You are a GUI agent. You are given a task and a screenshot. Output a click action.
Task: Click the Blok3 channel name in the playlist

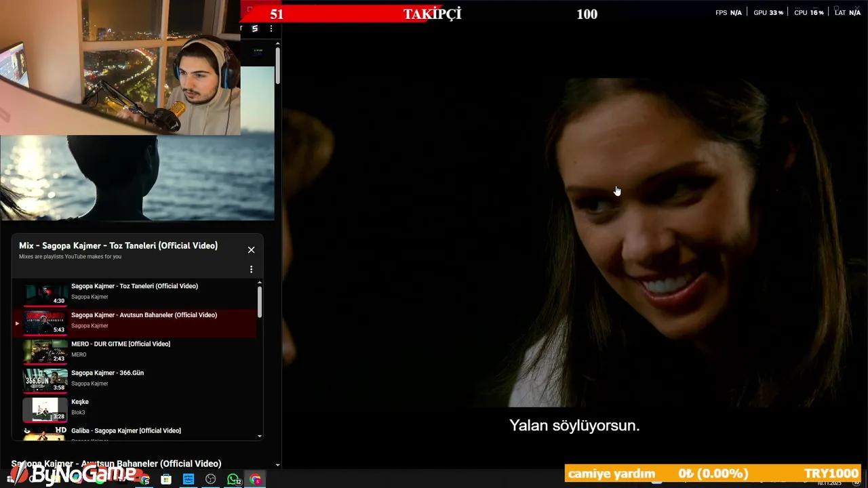(x=79, y=412)
